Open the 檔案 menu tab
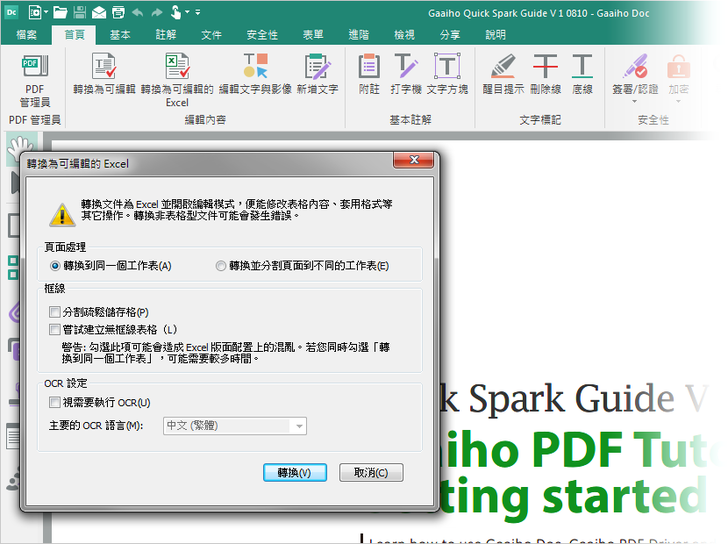Screen dimensions: 728x544 tap(26, 35)
